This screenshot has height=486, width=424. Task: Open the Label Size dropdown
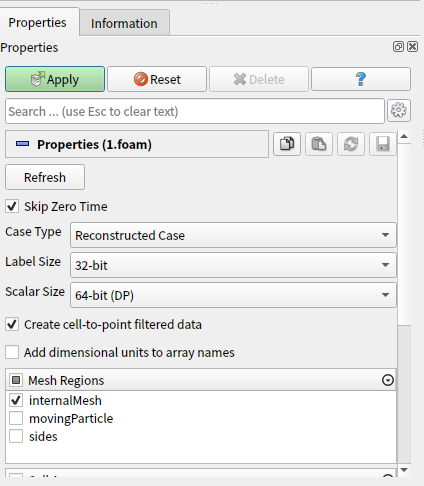pos(233,265)
